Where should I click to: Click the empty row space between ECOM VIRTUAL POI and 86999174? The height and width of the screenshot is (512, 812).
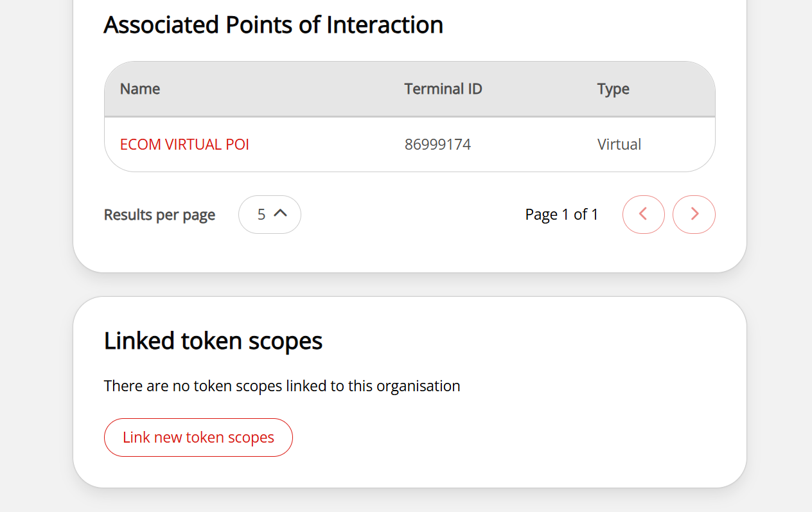(x=328, y=145)
